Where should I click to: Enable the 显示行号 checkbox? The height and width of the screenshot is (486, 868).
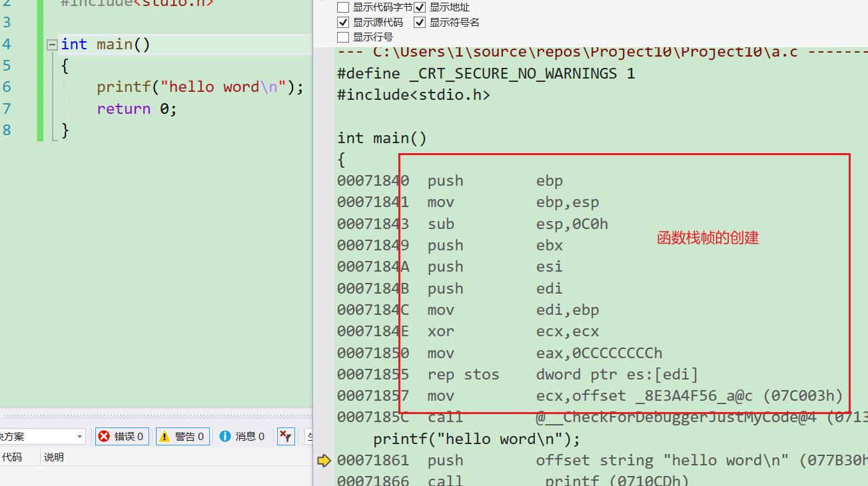point(343,37)
